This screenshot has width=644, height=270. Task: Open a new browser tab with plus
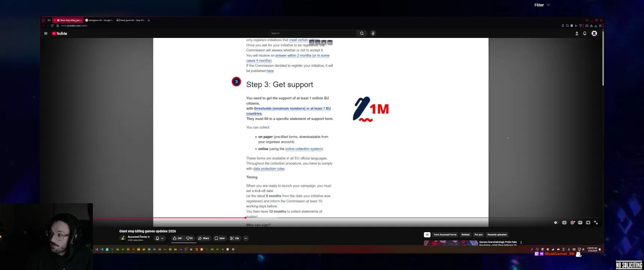[x=149, y=20]
